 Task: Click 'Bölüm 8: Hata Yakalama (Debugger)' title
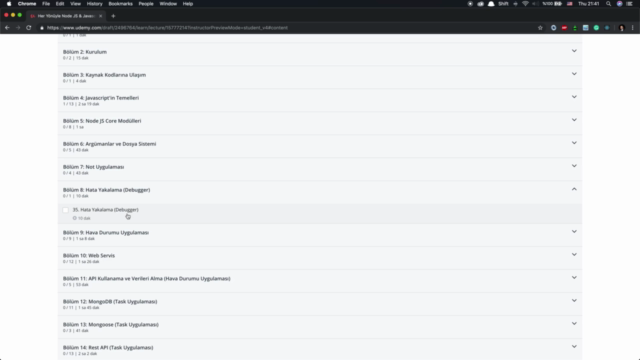click(x=107, y=190)
